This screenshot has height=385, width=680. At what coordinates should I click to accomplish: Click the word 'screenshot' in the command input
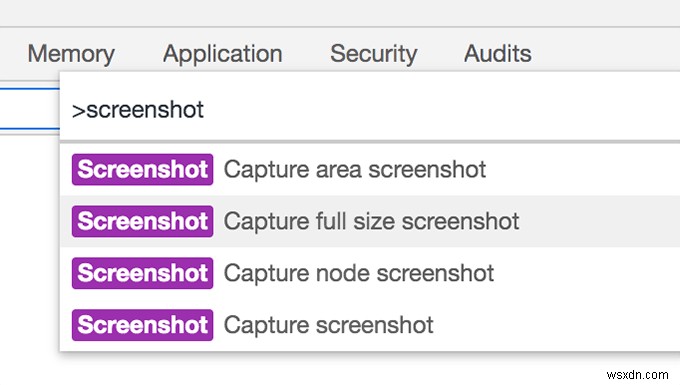point(145,110)
